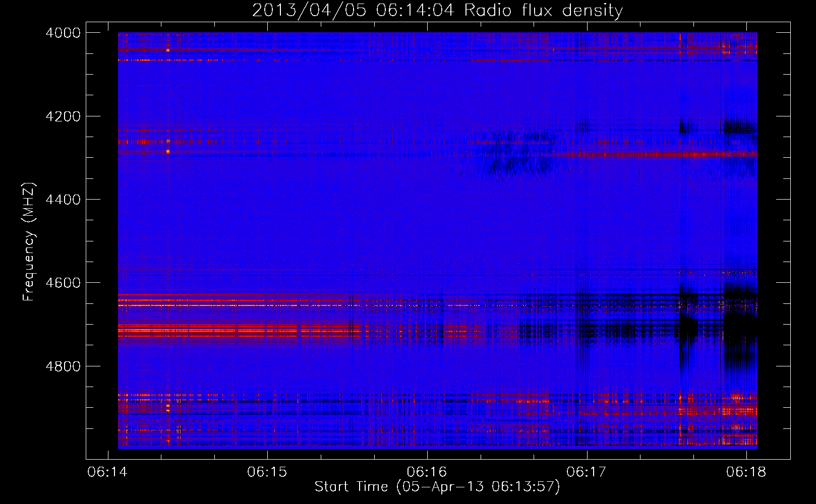816x504 pixels.
Task: Click the plot title '2013/04/05 06:14:04 Radio flux density'
Action: pos(438,10)
